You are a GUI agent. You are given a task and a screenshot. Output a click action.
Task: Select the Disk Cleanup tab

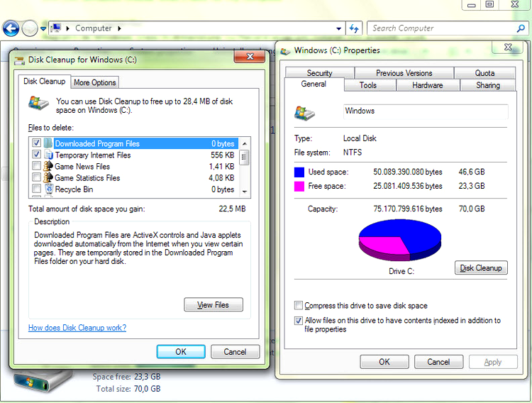(45, 82)
